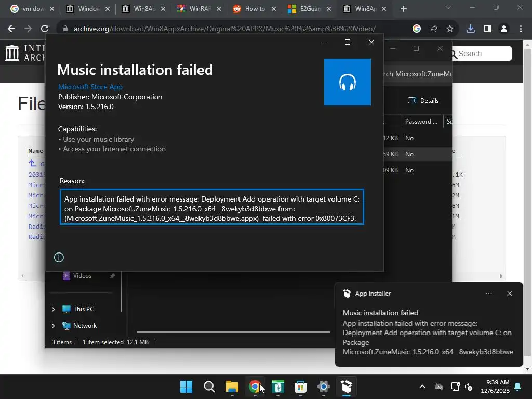
Task: Bookmark this page with the star
Action: pyautogui.click(x=450, y=29)
